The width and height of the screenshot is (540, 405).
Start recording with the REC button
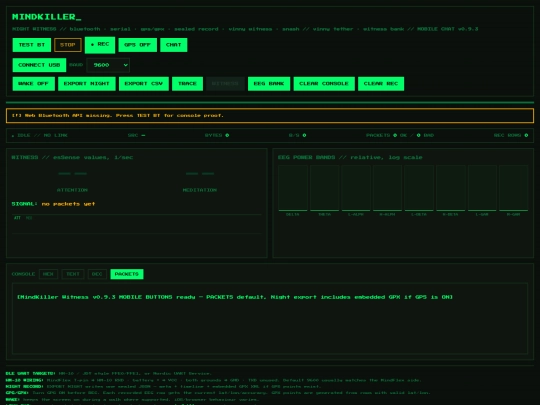tap(100, 45)
